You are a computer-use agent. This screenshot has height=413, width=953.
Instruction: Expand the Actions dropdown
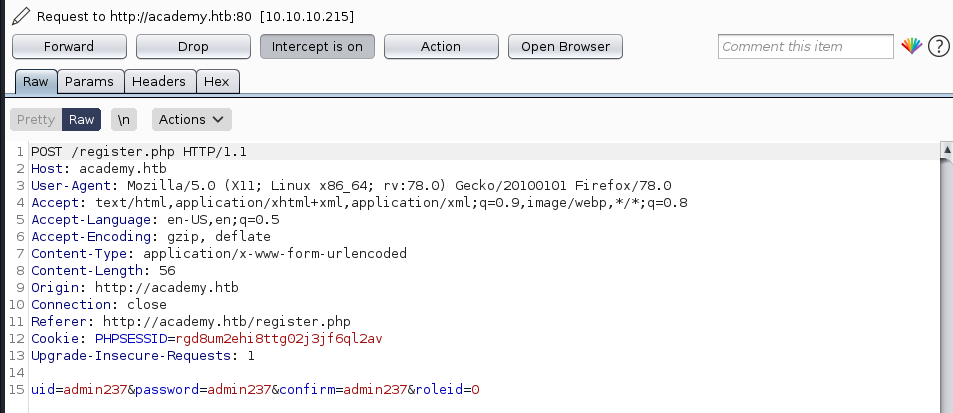tap(191, 119)
